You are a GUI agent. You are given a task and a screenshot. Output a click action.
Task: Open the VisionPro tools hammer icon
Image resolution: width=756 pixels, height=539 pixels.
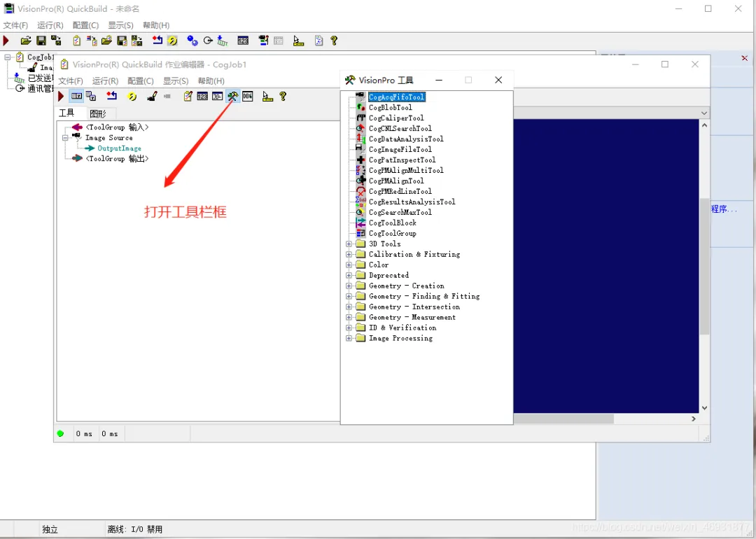(232, 97)
